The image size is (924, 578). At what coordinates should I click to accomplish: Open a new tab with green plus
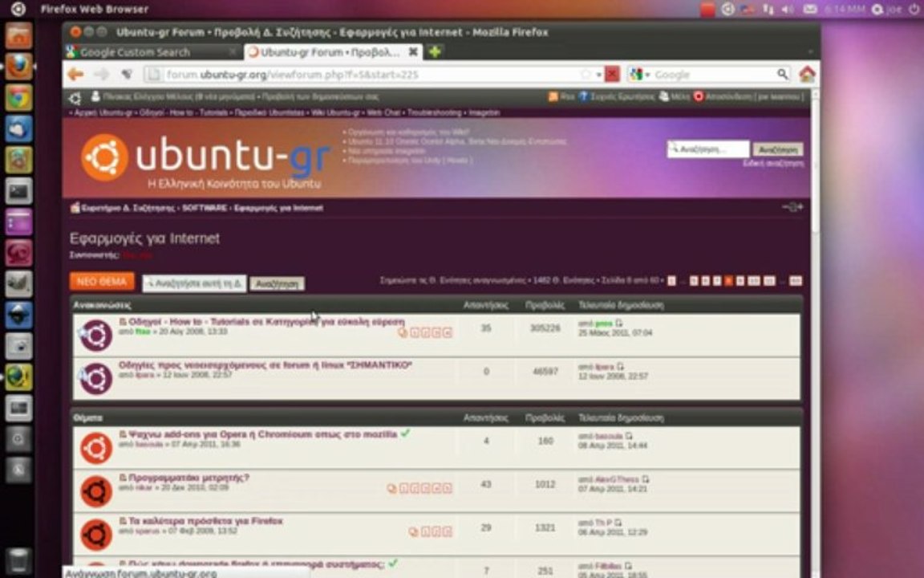point(435,52)
